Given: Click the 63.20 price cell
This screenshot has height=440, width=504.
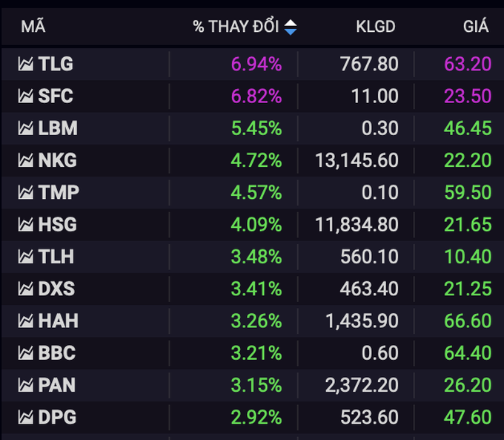Looking at the screenshot, I should tap(468, 64).
